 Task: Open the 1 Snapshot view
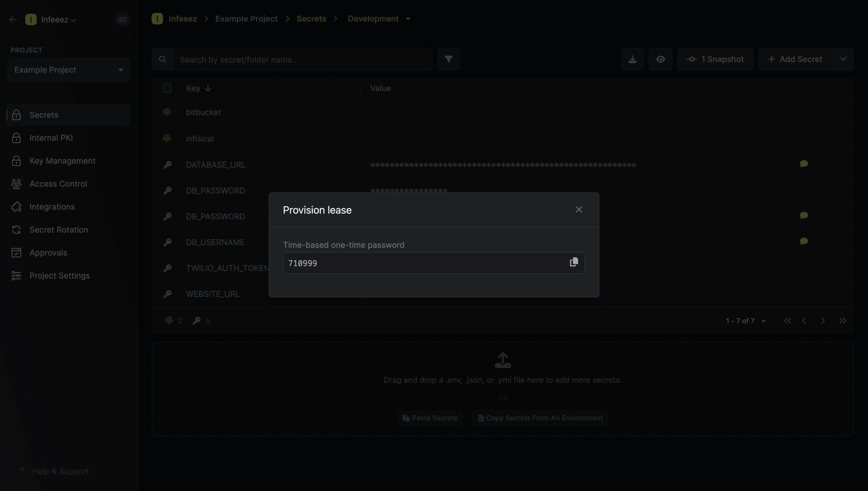point(715,59)
